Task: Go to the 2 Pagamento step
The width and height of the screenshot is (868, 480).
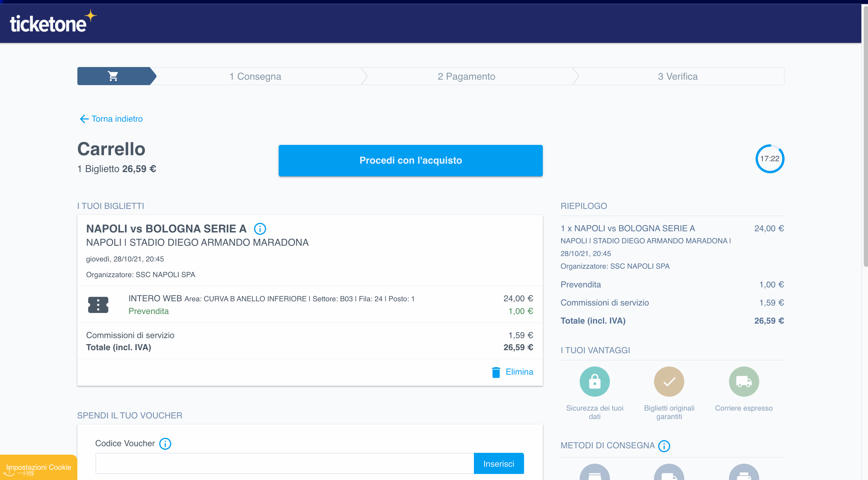Action: click(466, 76)
